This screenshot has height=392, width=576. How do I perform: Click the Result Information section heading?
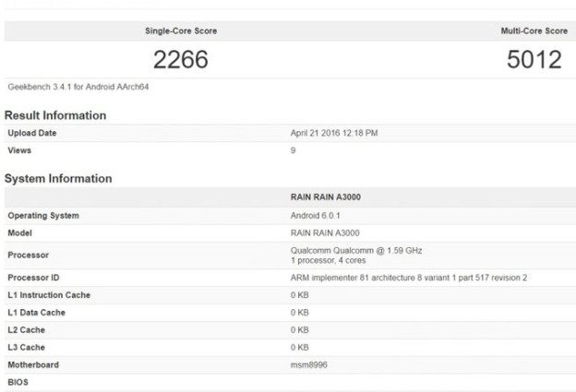pyautogui.click(x=55, y=115)
